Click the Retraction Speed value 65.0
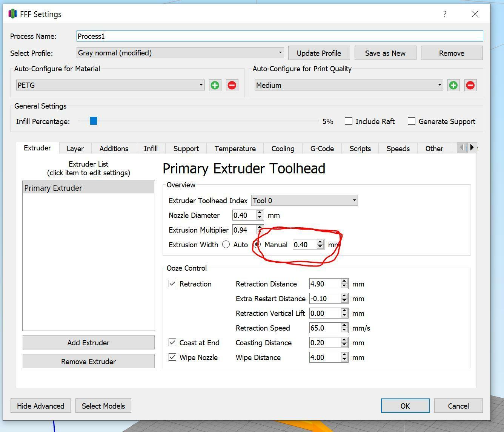 (325, 328)
